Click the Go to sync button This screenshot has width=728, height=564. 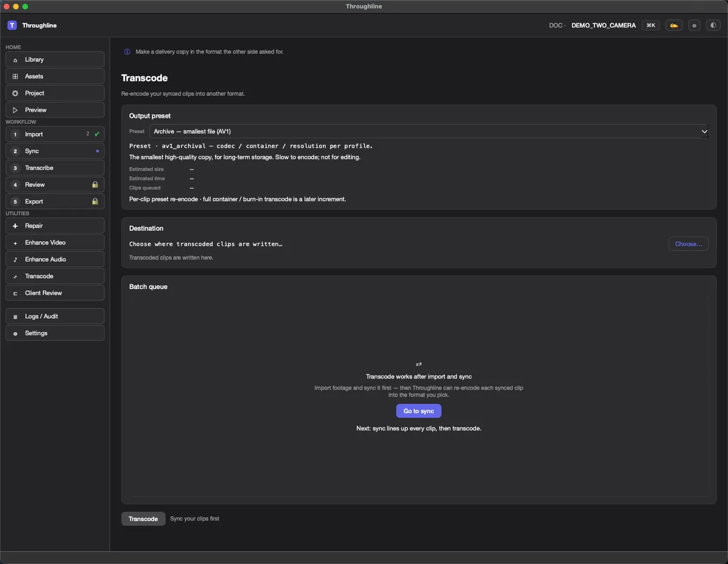pyautogui.click(x=419, y=411)
